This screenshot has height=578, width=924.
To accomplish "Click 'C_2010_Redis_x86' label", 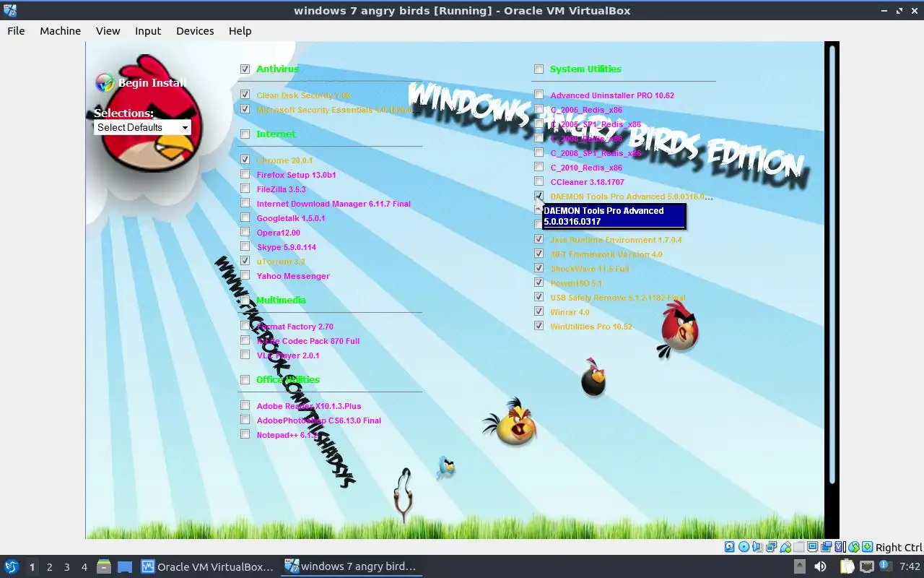I will point(586,168).
